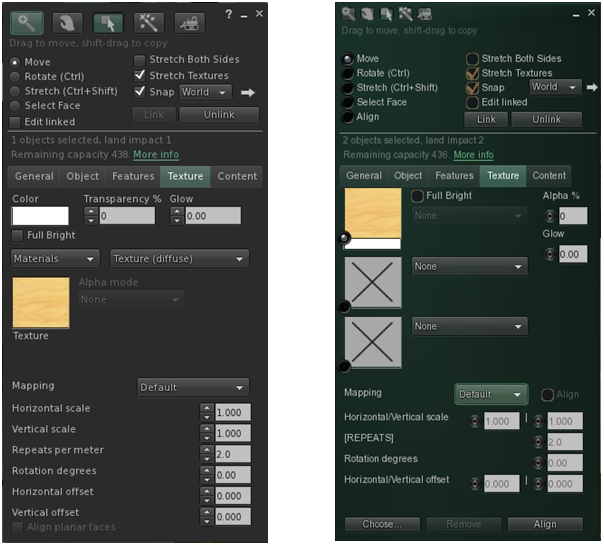Click the small magnifier icon in right panel
Viewport: 604px width, 545px height.
click(348, 14)
